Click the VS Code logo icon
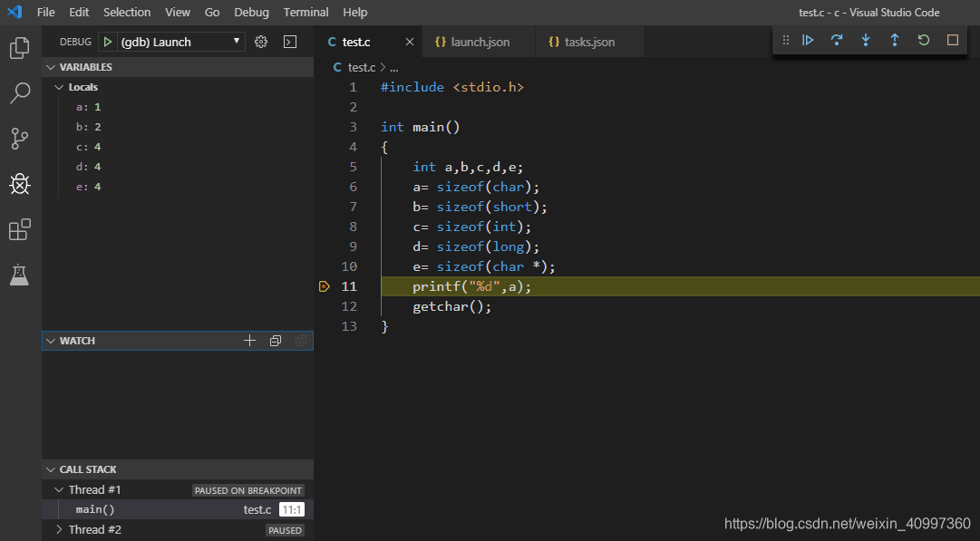The width and height of the screenshot is (980, 541). tap(15, 12)
